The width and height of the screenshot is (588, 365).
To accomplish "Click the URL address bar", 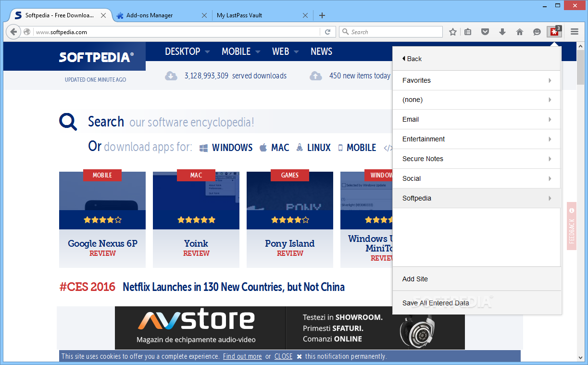I will pos(177,32).
